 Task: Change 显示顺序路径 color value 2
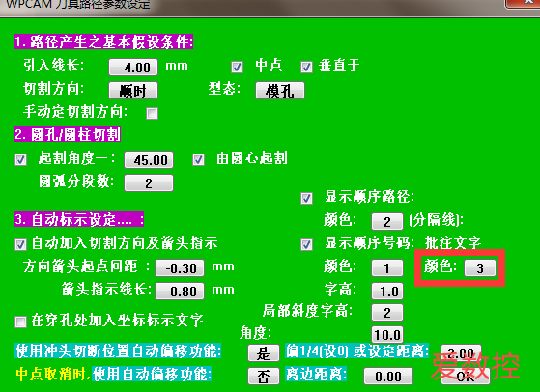point(387,221)
